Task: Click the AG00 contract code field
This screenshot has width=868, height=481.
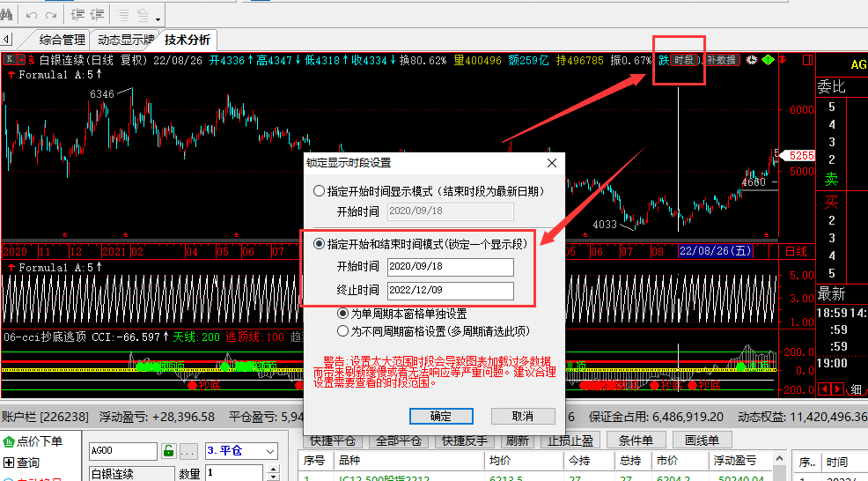Action: tap(123, 451)
